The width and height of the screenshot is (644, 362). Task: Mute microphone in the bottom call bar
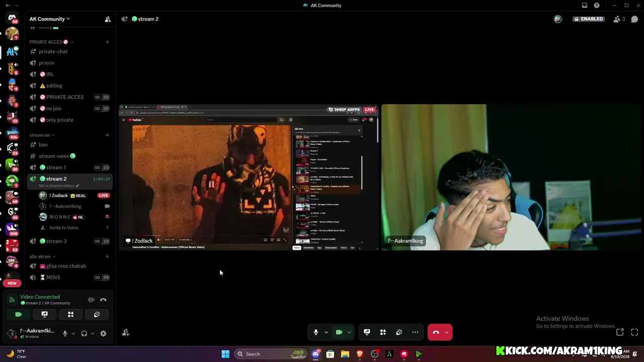[x=316, y=332]
